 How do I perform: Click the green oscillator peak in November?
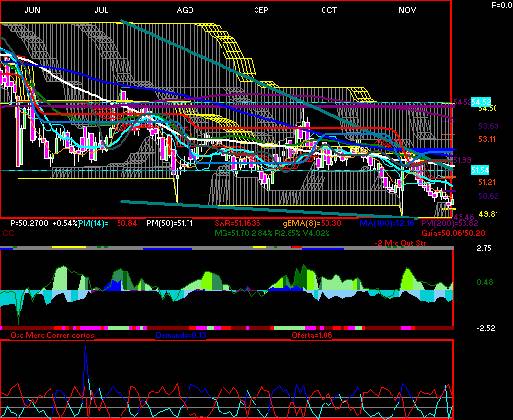(x=408, y=278)
